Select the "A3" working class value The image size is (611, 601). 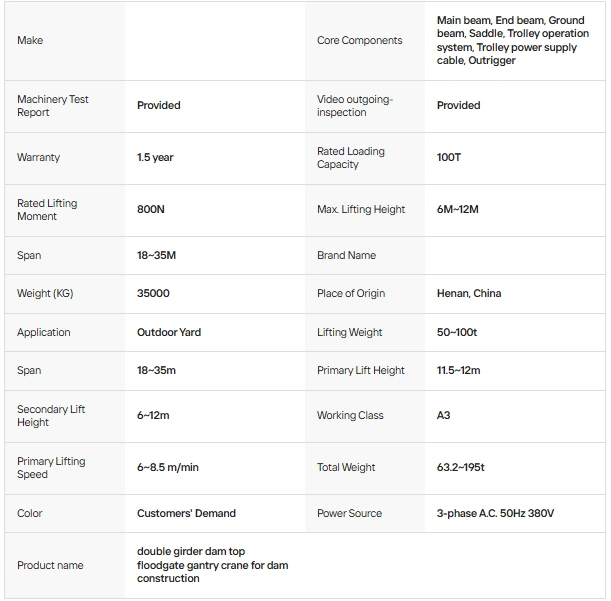coord(444,416)
